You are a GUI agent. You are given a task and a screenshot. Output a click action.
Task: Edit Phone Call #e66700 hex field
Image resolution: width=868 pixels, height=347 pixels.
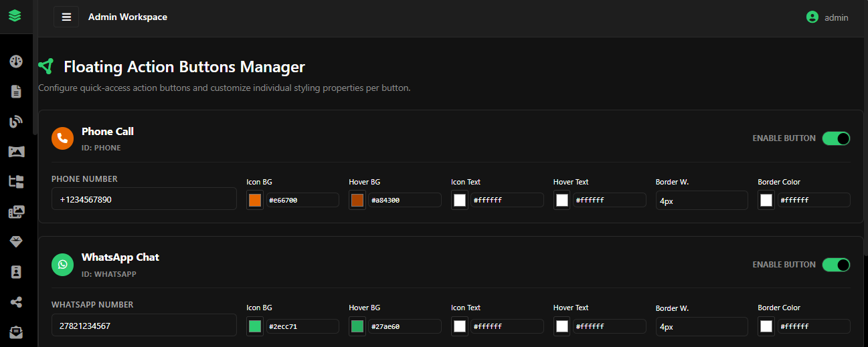point(302,200)
